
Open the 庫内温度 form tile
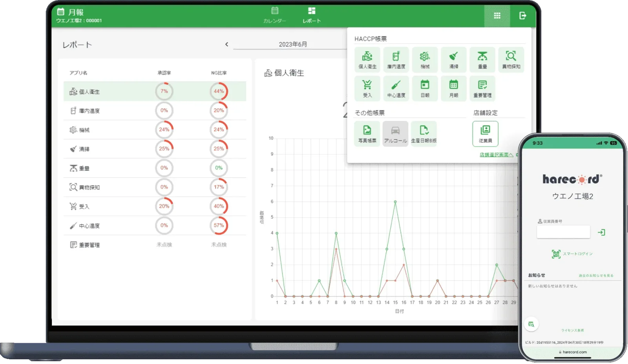[396, 60]
